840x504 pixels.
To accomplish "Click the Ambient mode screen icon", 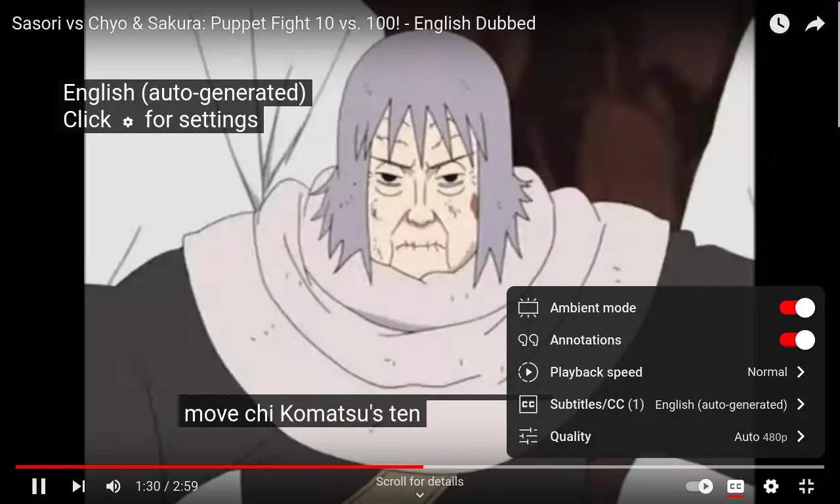I will click(x=528, y=308).
